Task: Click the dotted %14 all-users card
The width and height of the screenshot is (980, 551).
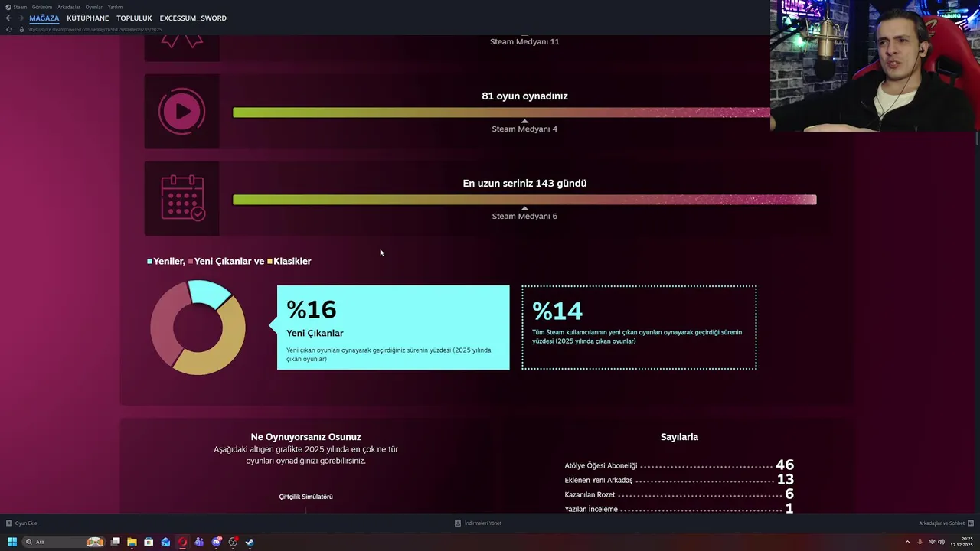Action: [x=639, y=328]
